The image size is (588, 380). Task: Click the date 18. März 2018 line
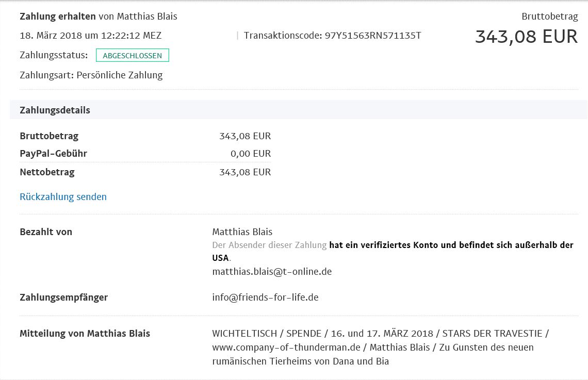pos(90,36)
